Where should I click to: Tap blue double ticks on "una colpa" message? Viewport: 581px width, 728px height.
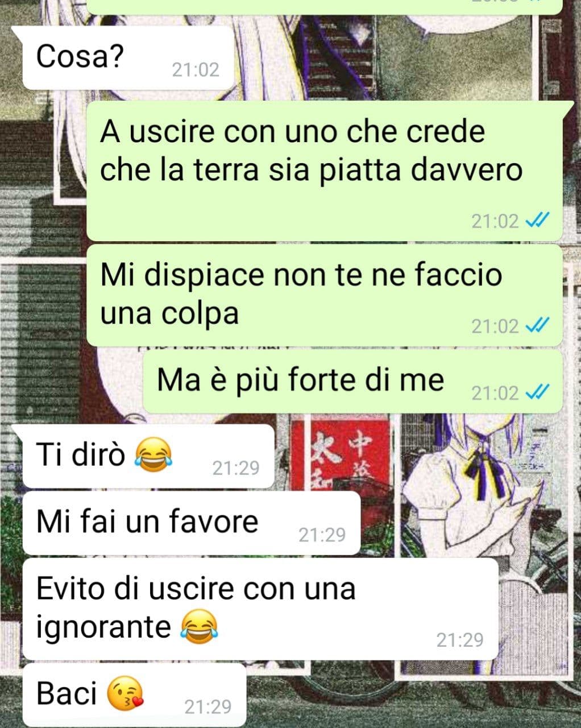point(537,326)
